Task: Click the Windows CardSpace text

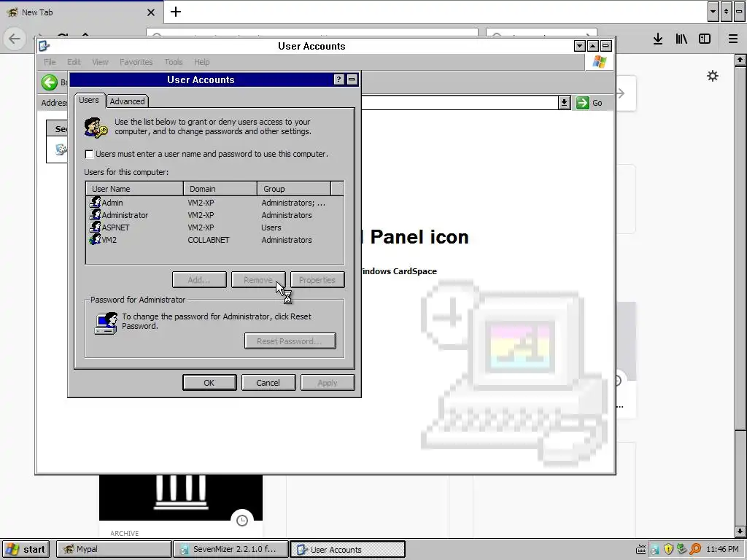Action: pos(399,271)
